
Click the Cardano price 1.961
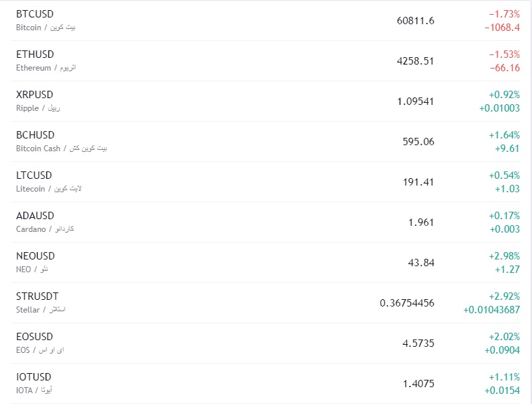tap(421, 223)
